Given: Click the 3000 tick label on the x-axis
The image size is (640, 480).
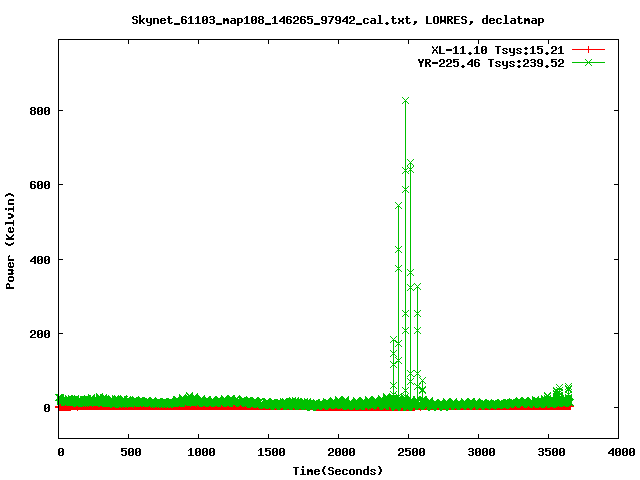Looking at the screenshot, I should click(x=479, y=453).
